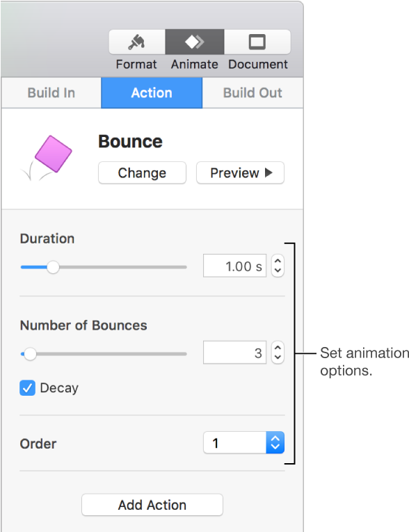
Task: Click the Bounce animation thumbnail
Action: click(x=47, y=157)
